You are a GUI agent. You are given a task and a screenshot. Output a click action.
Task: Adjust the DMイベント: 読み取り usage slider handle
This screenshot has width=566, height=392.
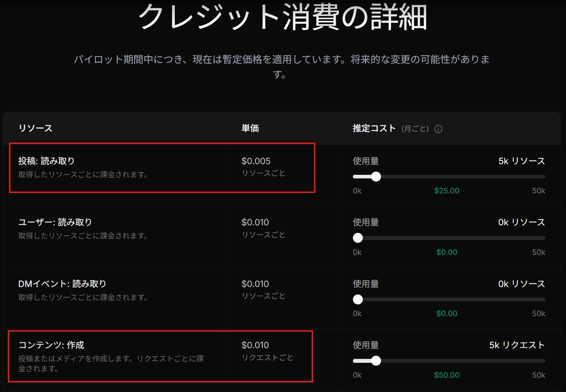point(358,299)
